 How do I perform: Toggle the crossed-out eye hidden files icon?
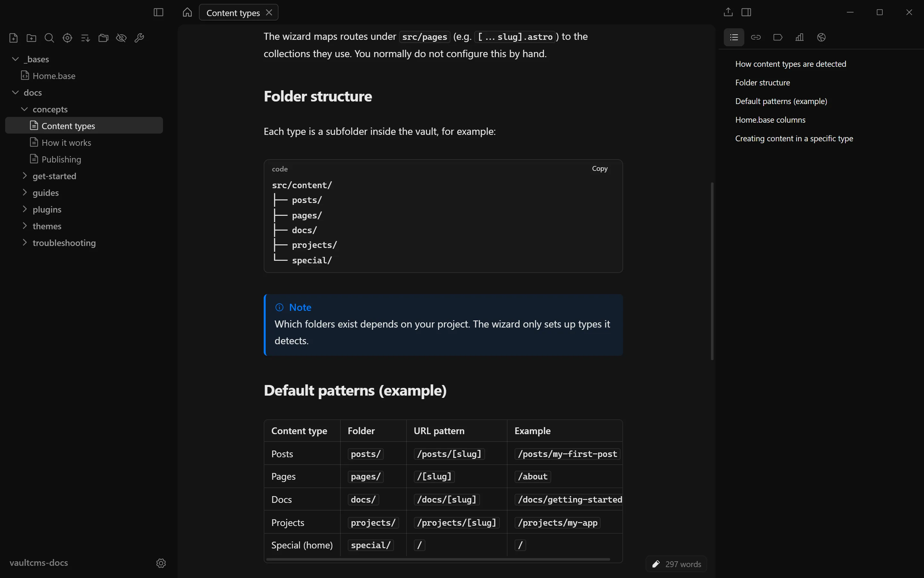point(121,38)
